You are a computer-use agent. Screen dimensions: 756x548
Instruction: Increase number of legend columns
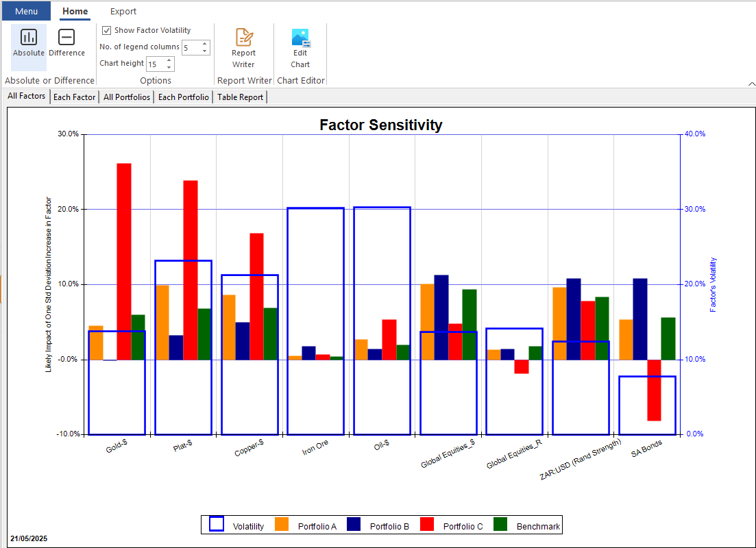click(205, 44)
